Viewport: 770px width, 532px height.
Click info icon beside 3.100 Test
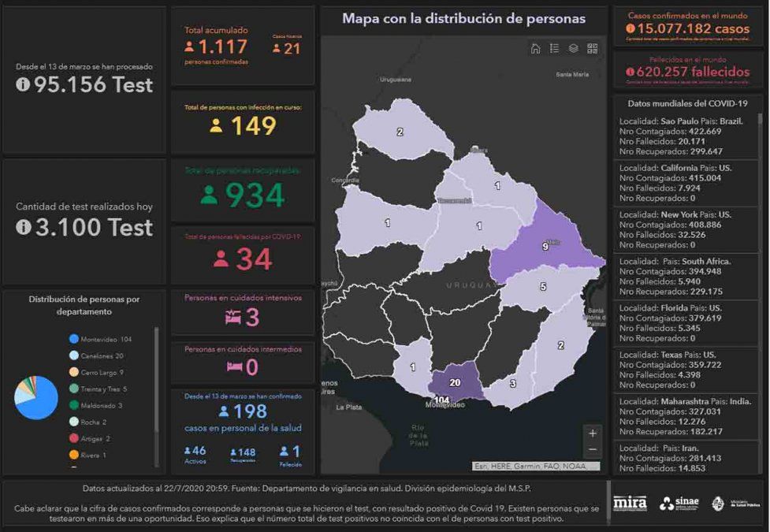tap(23, 227)
